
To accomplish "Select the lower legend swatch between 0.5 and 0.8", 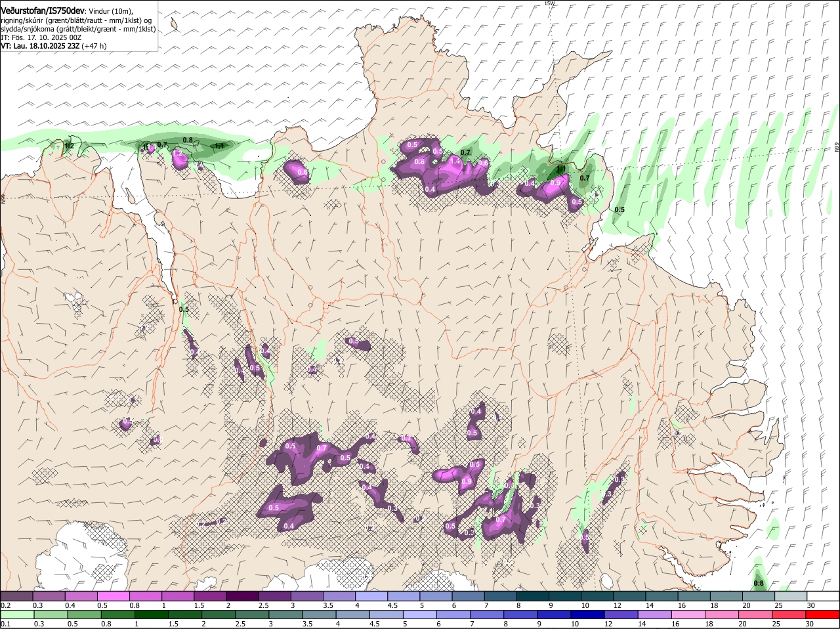I will pyautogui.click(x=85, y=615).
